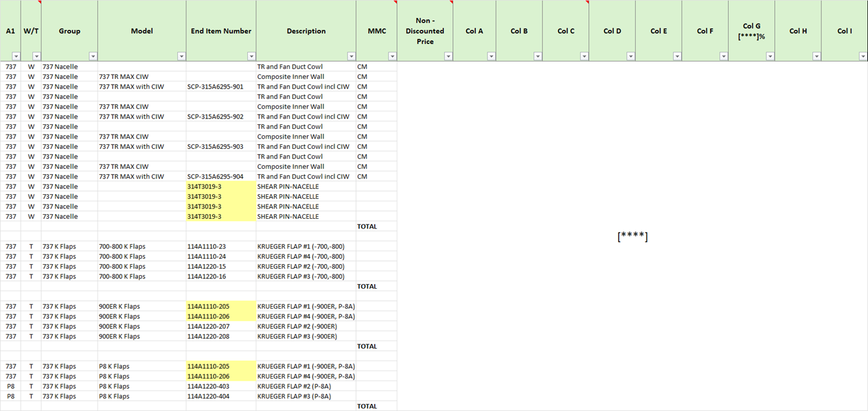This screenshot has height=411, width=868.
Task: Open the Col I filter dropdown
Action: pyautogui.click(x=863, y=56)
